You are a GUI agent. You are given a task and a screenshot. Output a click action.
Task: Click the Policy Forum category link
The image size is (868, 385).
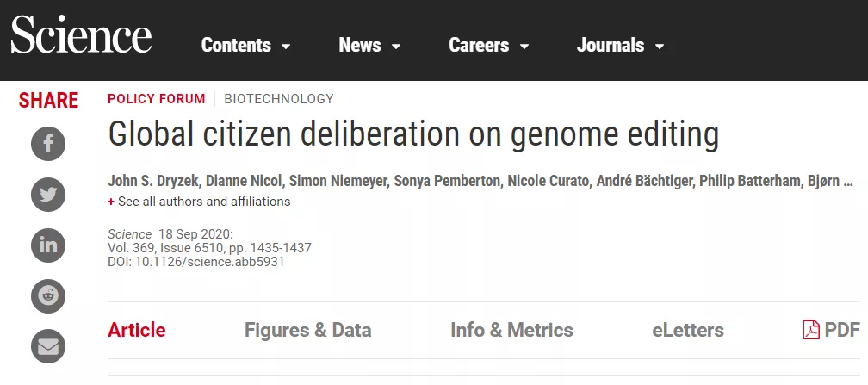[156, 99]
